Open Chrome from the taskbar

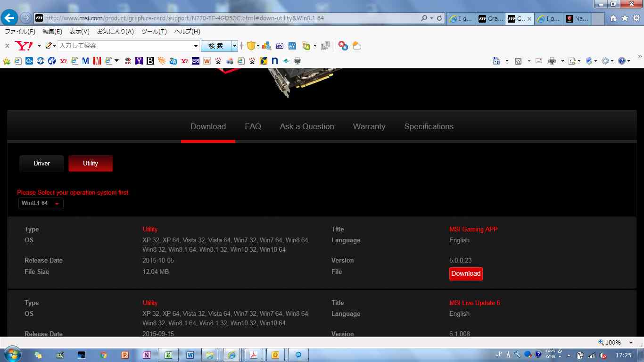click(x=103, y=355)
